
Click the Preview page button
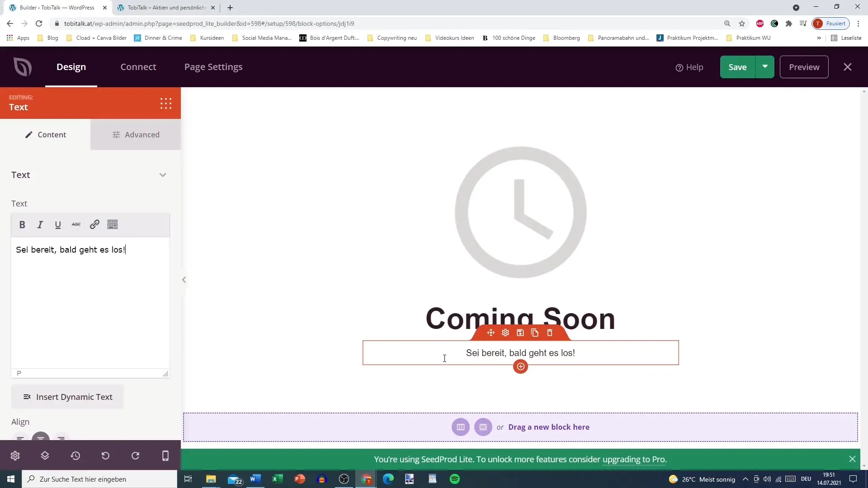(x=804, y=67)
